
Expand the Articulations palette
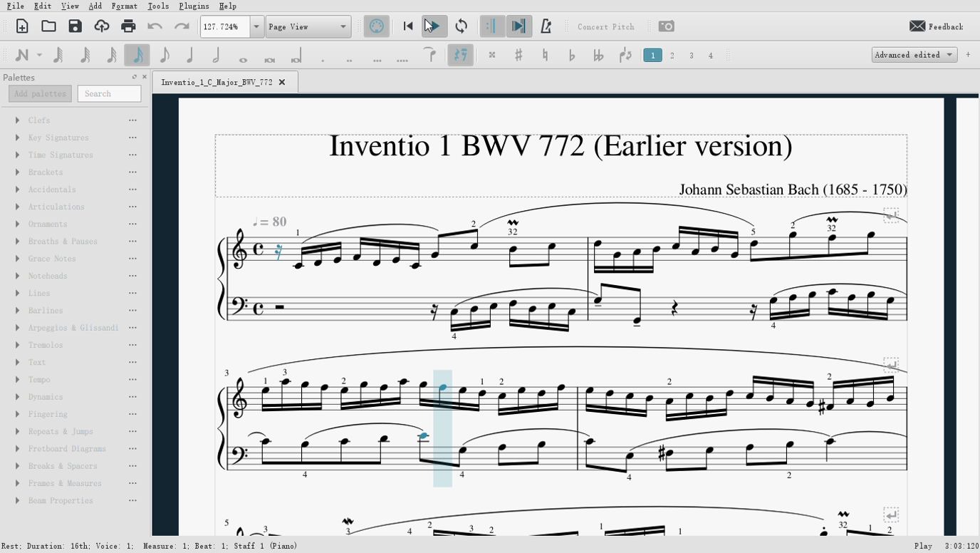click(x=17, y=207)
